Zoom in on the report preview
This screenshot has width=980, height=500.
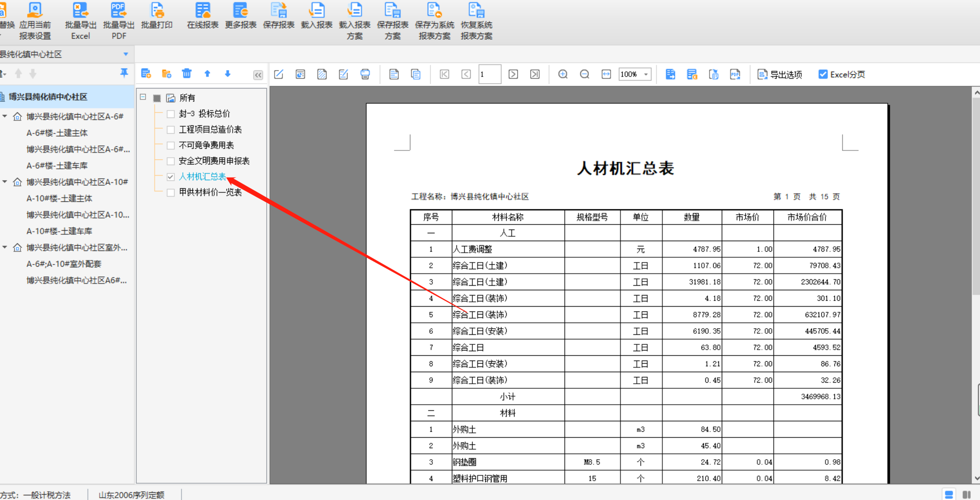click(563, 74)
